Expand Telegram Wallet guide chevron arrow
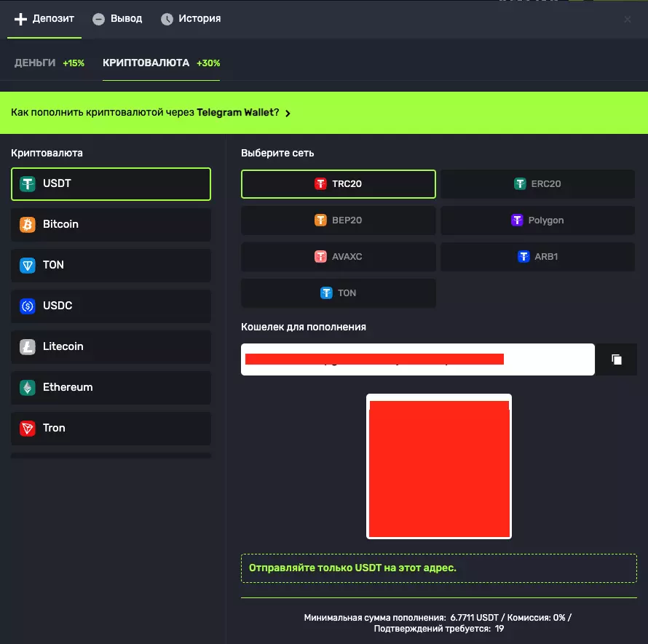 click(x=288, y=114)
